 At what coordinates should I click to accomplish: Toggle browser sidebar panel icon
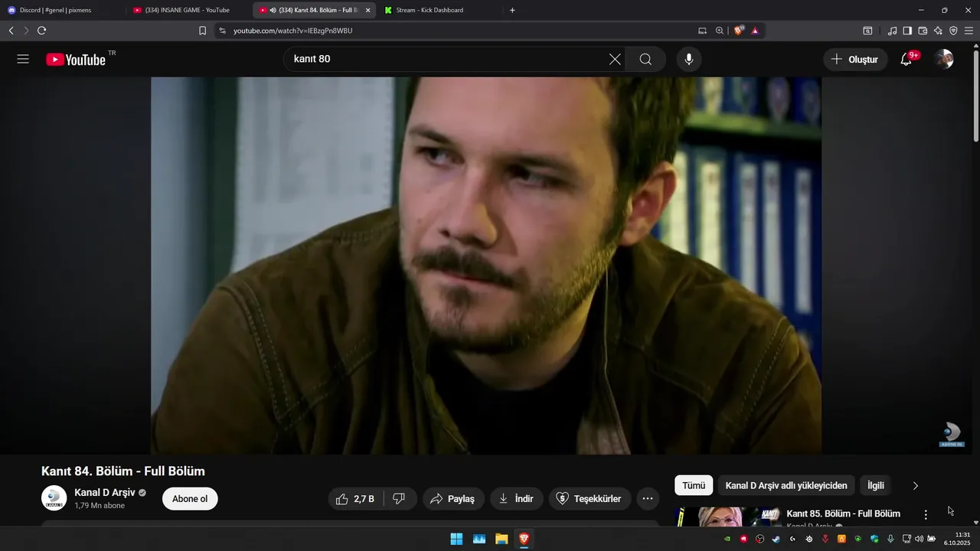click(x=907, y=31)
